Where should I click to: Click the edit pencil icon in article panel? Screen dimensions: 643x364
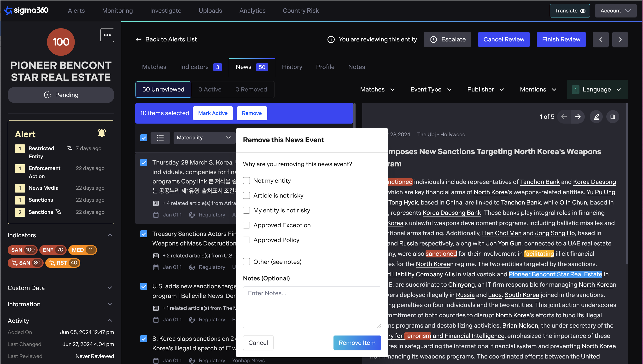pyautogui.click(x=596, y=117)
